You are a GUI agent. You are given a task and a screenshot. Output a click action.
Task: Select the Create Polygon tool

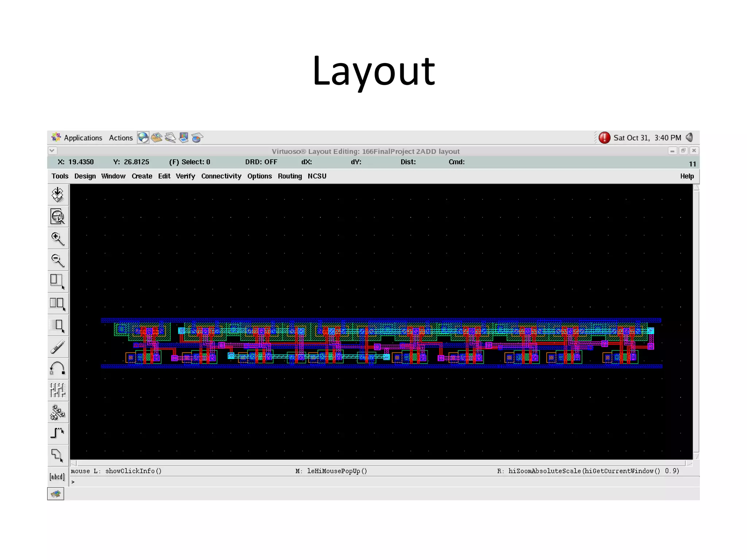[x=58, y=455]
